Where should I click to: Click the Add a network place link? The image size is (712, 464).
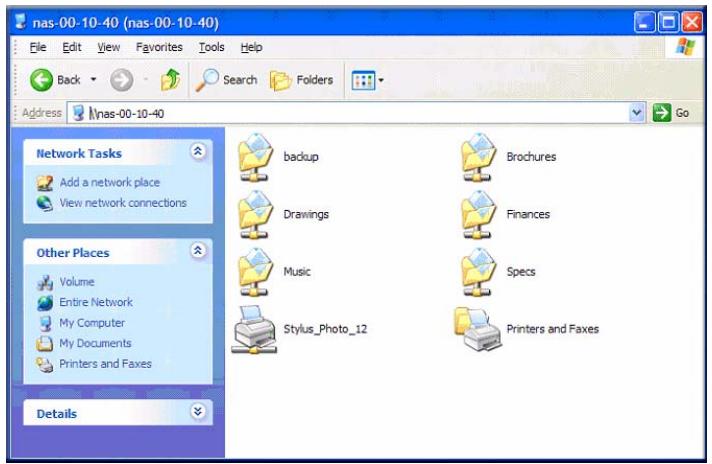pyautogui.click(x=110, y=183)
